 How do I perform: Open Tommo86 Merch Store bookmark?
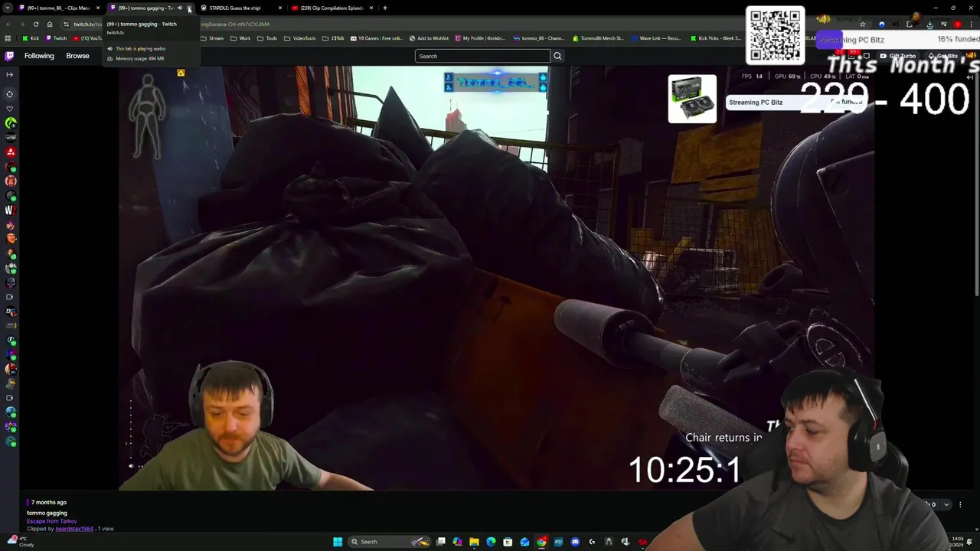pyautogui.click(x=599, y=38)
